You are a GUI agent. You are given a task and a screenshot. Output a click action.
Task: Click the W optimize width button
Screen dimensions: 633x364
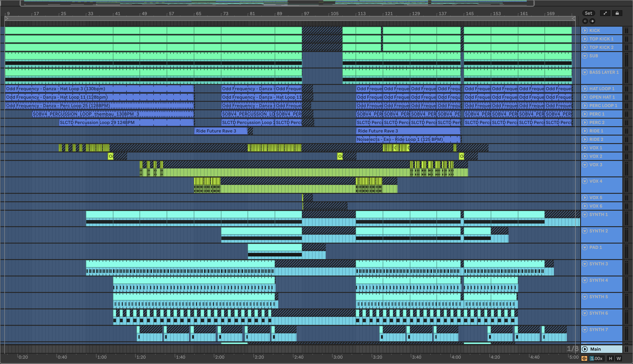tap(619, 358)
